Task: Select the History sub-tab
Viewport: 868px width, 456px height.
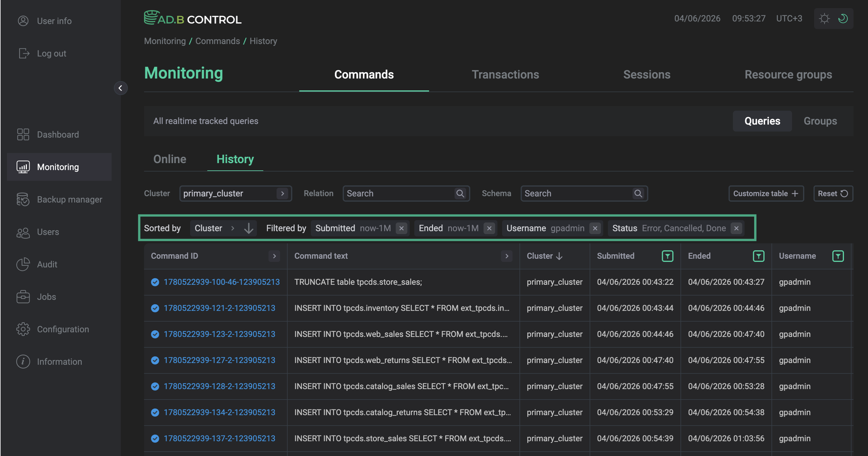Action: tap(235, 159)
